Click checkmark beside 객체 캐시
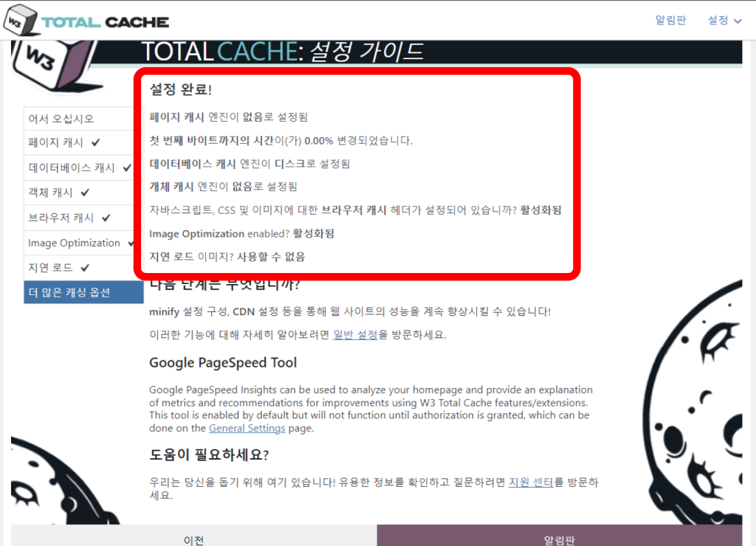 tap(85, 193)
